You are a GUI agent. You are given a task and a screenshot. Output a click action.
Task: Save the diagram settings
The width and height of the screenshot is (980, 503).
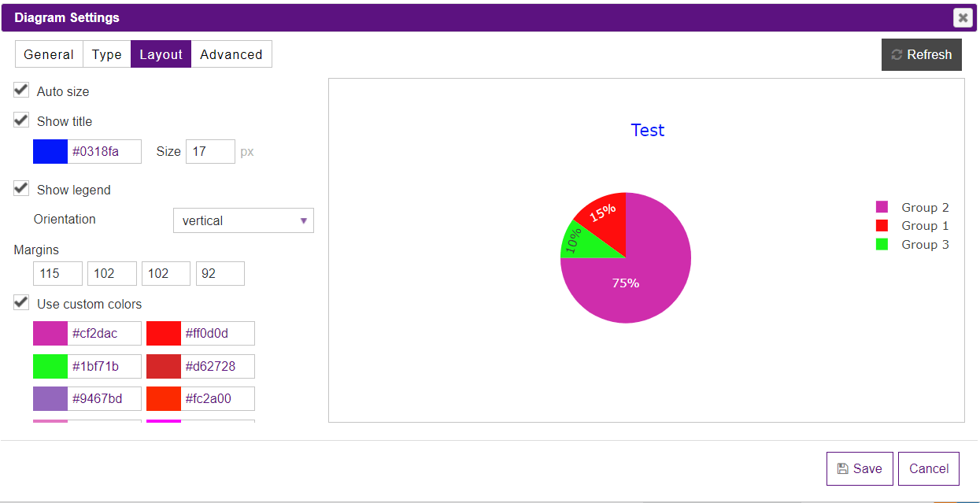click(860, 468)
